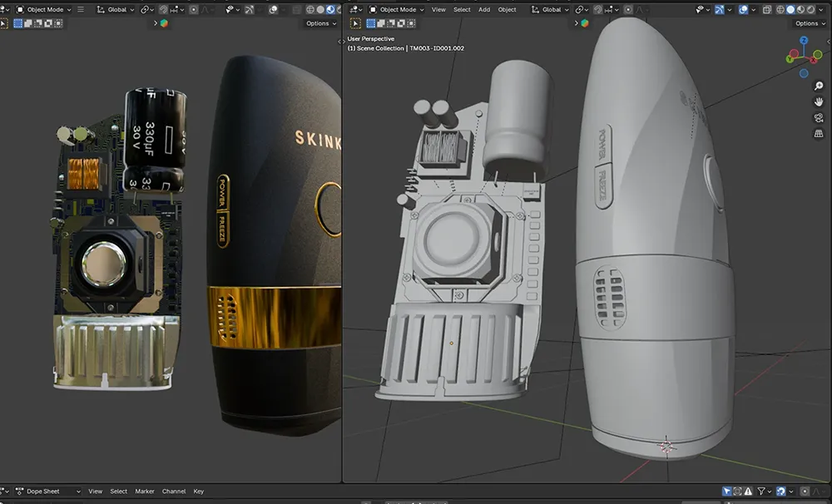Toggle proportional editing in right viewport
Image resolution: width=832 pixels, height=504 pixels.
628,9
